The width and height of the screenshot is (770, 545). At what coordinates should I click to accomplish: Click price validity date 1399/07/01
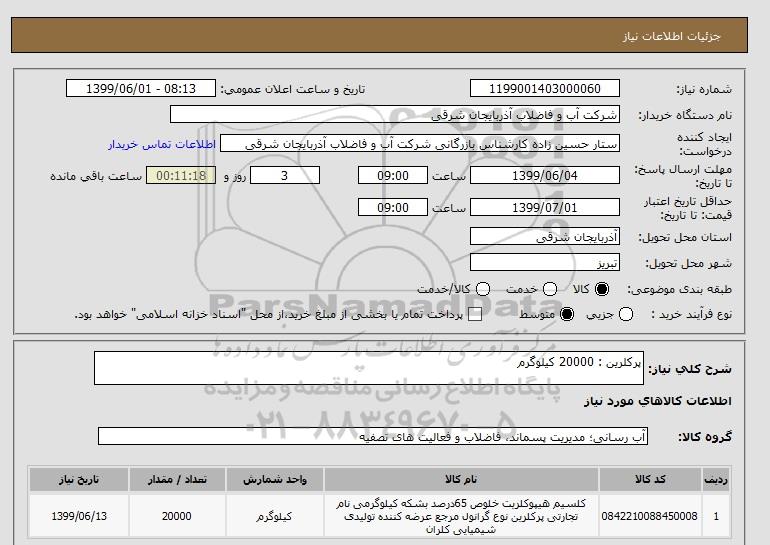point(545,207)
